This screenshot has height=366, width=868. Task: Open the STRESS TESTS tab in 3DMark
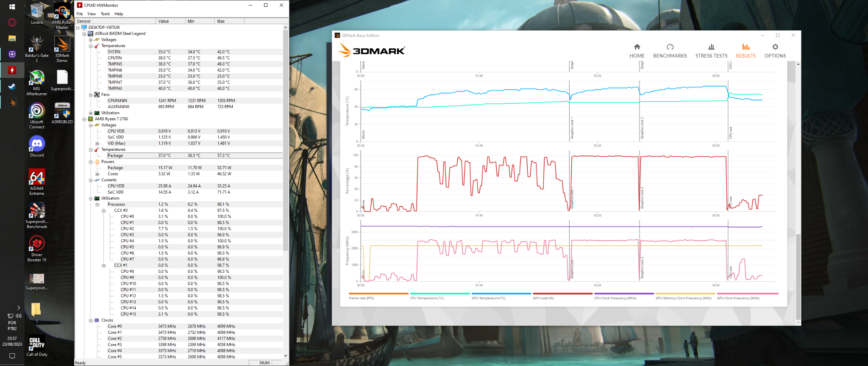(711, 51)
